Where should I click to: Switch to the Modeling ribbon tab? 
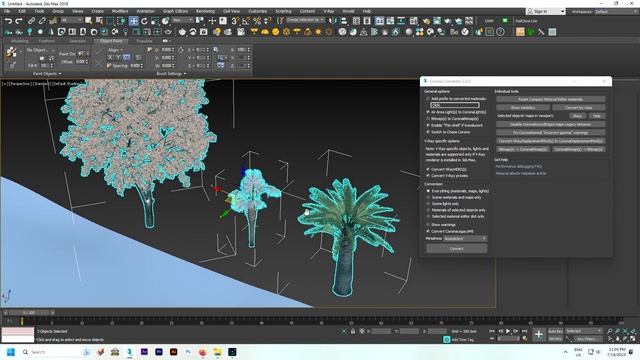pos(20,41)
